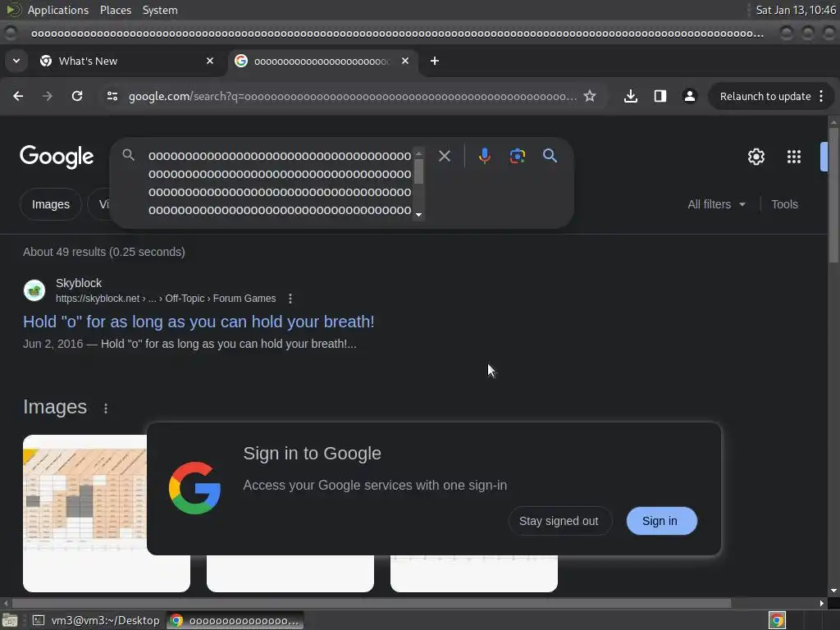Open Chrome downloads icon
The width and height of the screenshot is (840, 630).
point(631,97)
